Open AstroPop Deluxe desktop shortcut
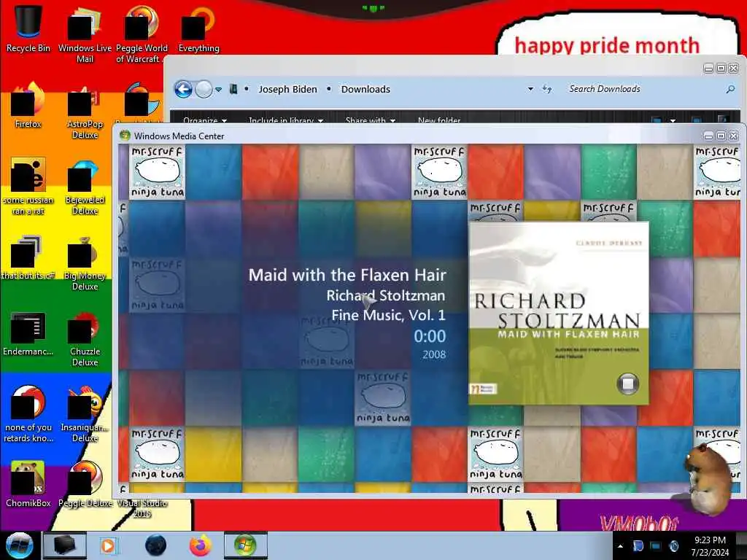747x560 pixels. tap(85, 112)
